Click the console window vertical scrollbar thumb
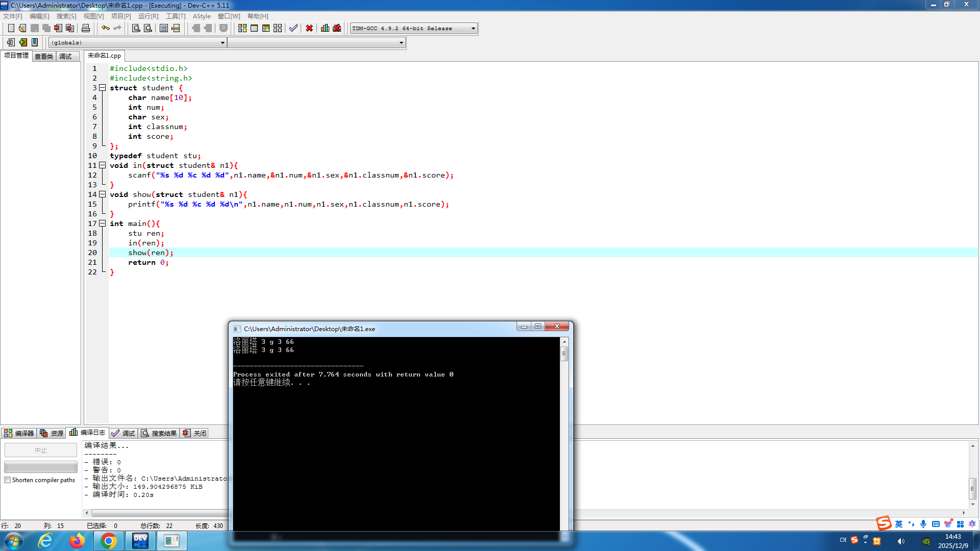Image resolution: width=980 pixels, height=551 pixels. pos(564,354)
